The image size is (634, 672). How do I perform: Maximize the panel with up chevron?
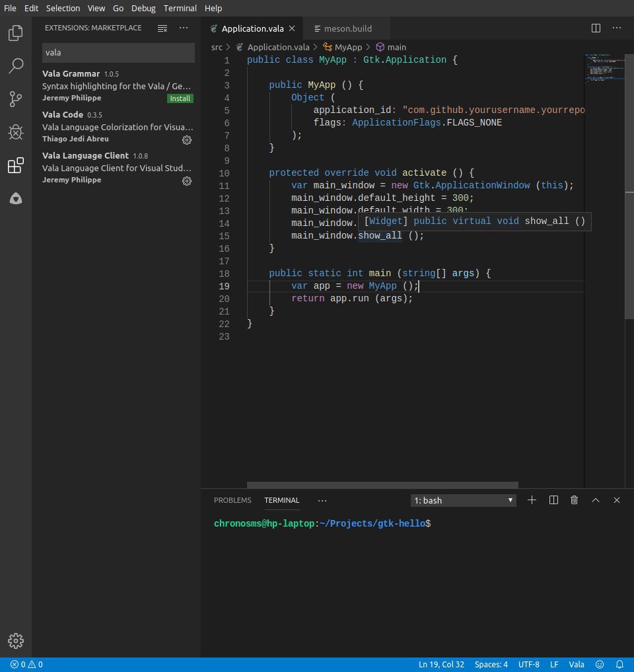coord(596,500)
